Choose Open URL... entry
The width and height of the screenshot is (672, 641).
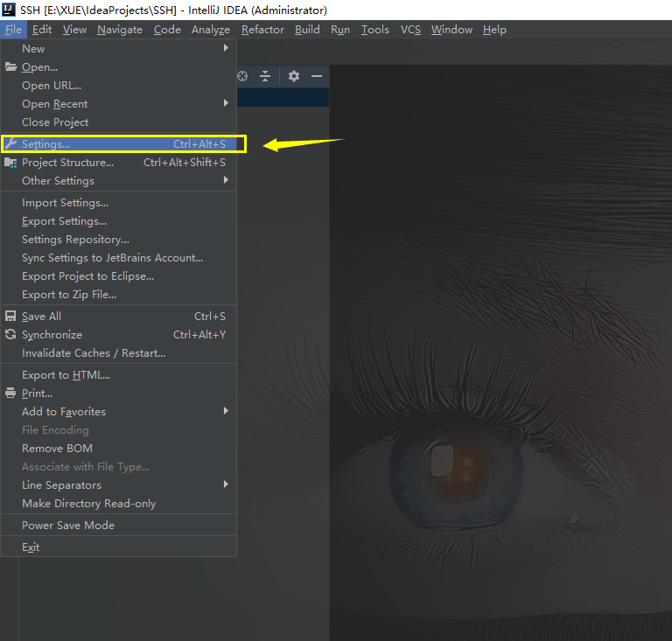tap(119, 86)
